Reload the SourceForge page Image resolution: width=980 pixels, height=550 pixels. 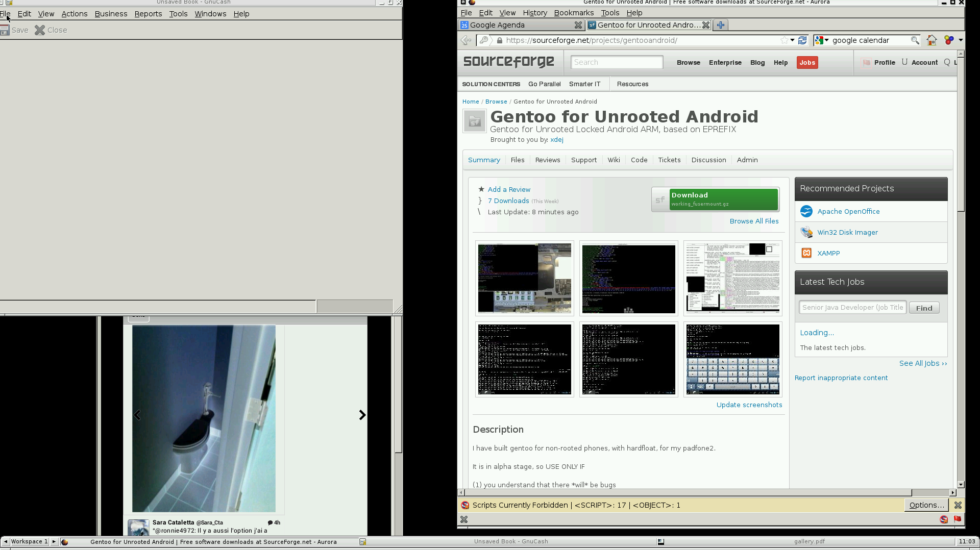pyautogui.click(x=802, y=40)
